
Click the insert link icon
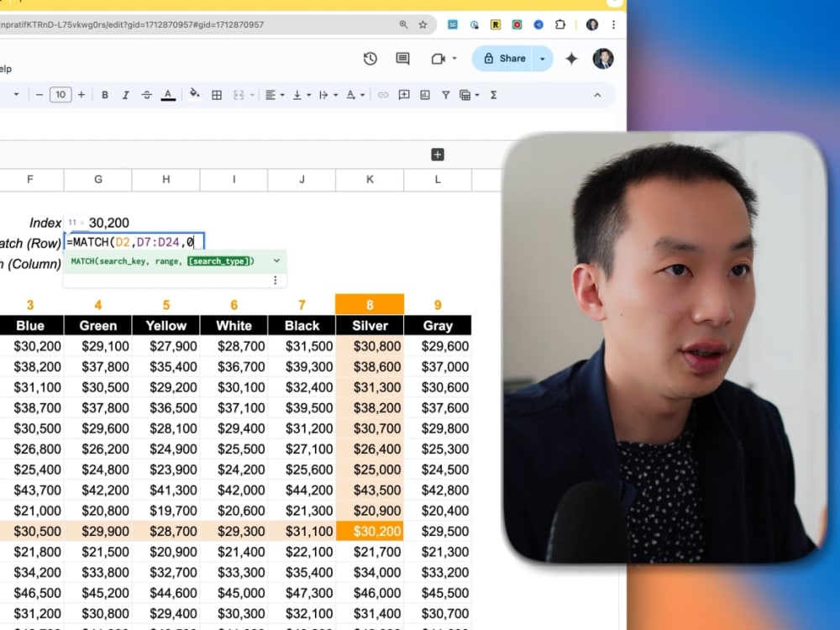pos(383,95)
